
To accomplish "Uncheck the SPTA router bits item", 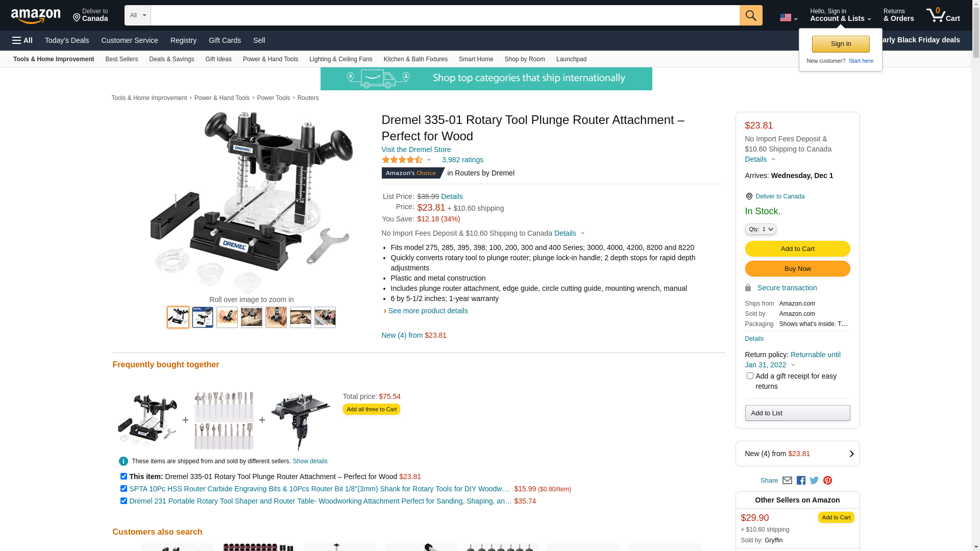I will click(124, 489).
